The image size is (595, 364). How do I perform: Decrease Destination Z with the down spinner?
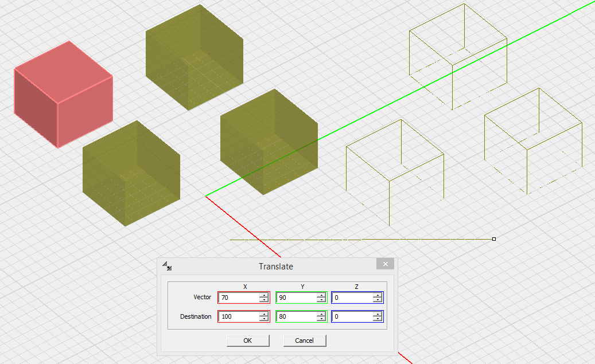tap(377, 319)
